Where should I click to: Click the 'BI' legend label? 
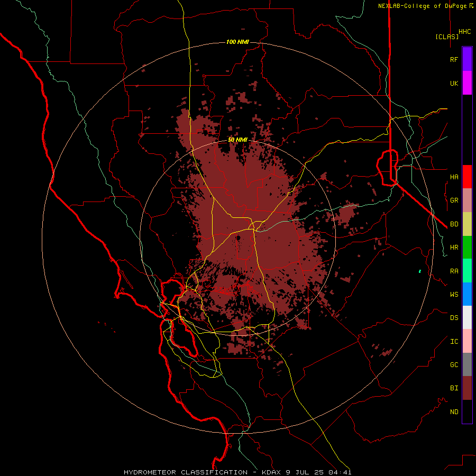click(454, 388)
